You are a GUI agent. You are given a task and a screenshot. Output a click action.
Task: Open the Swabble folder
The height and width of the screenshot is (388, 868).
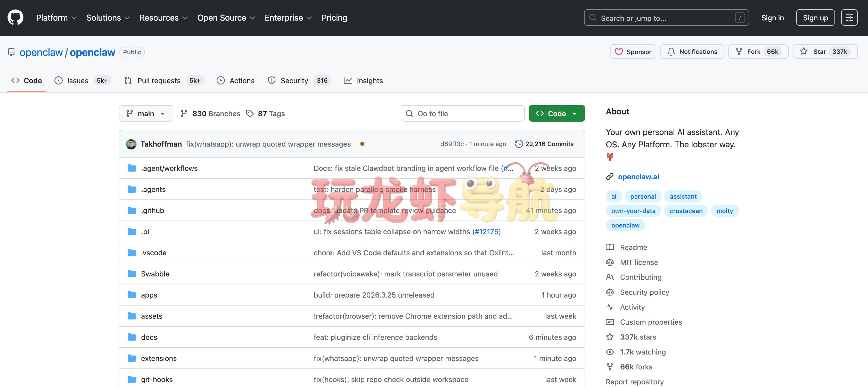pos(155,274)
